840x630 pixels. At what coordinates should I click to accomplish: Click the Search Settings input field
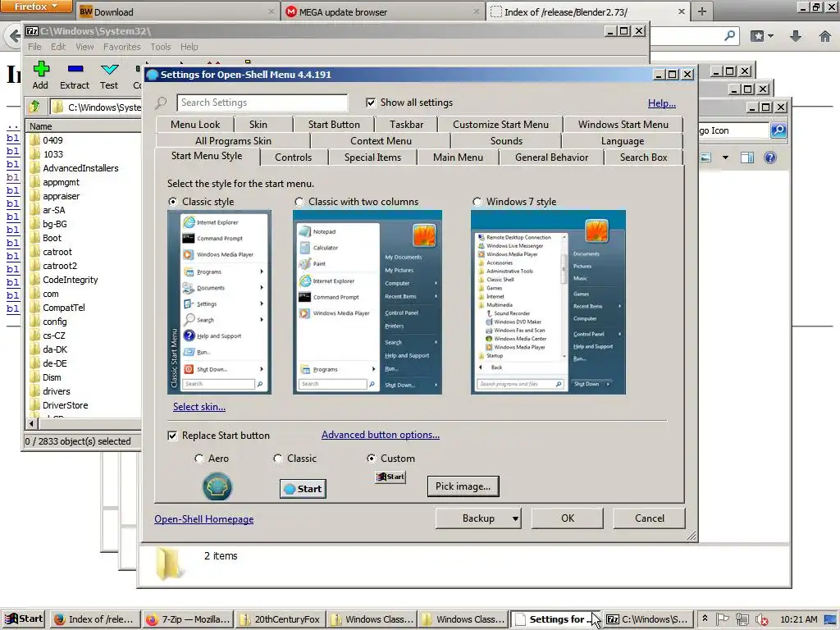click(262, 103)
